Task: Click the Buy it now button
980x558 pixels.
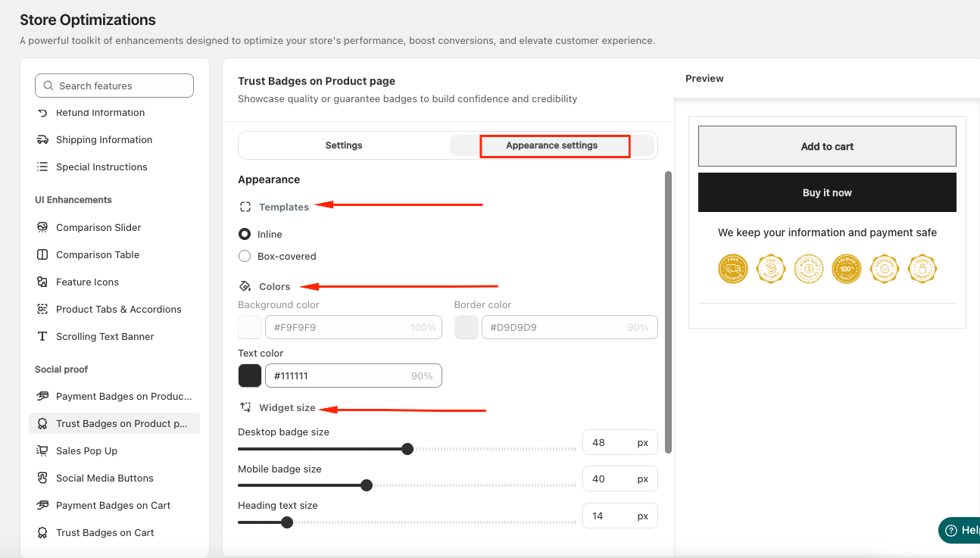Action: point(827,192)
